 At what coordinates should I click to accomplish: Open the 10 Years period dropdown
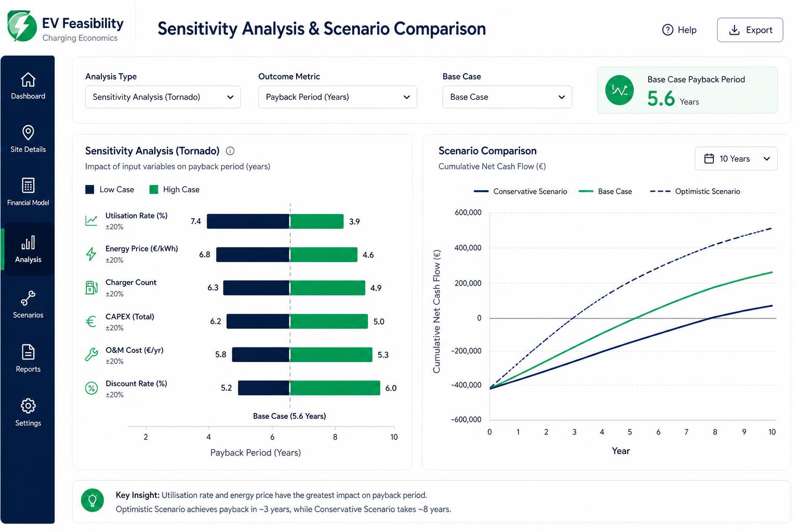coord(736,158)
